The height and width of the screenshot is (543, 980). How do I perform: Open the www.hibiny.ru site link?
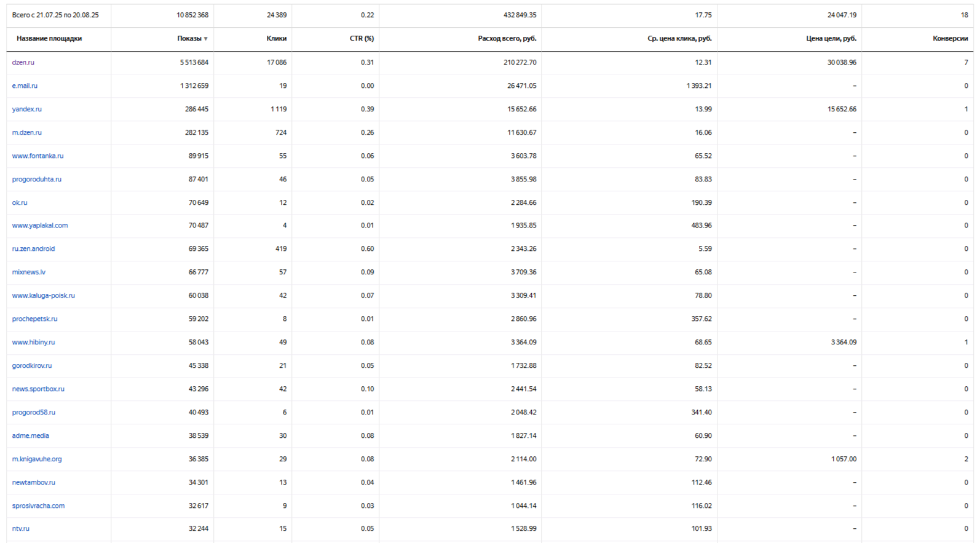click(x=33, y=342)
